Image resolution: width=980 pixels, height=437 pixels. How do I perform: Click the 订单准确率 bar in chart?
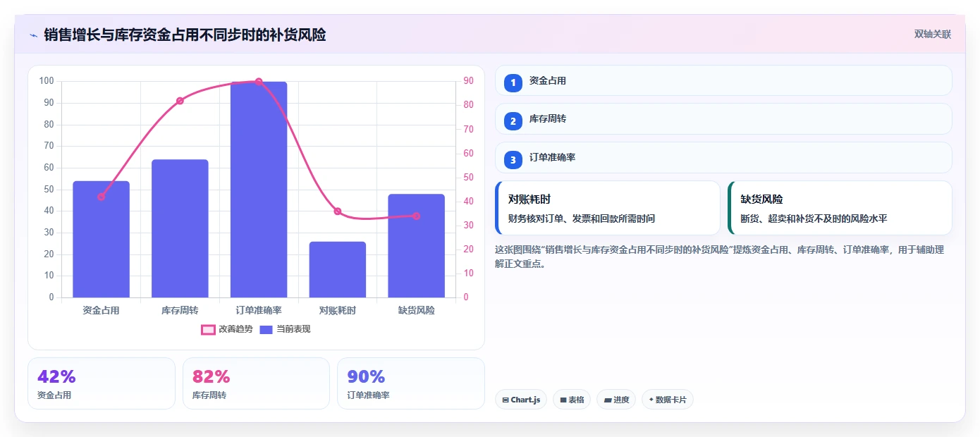click(259, 190)
